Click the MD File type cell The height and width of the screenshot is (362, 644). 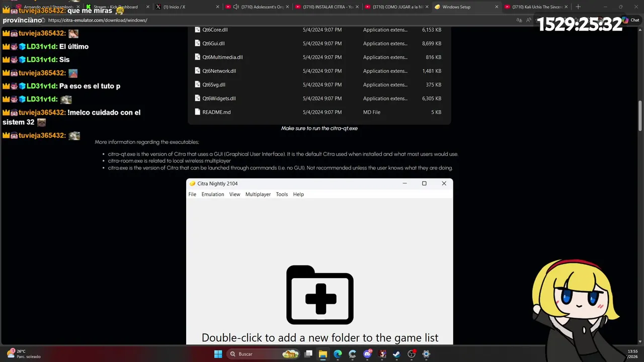(x=372, y=112)
